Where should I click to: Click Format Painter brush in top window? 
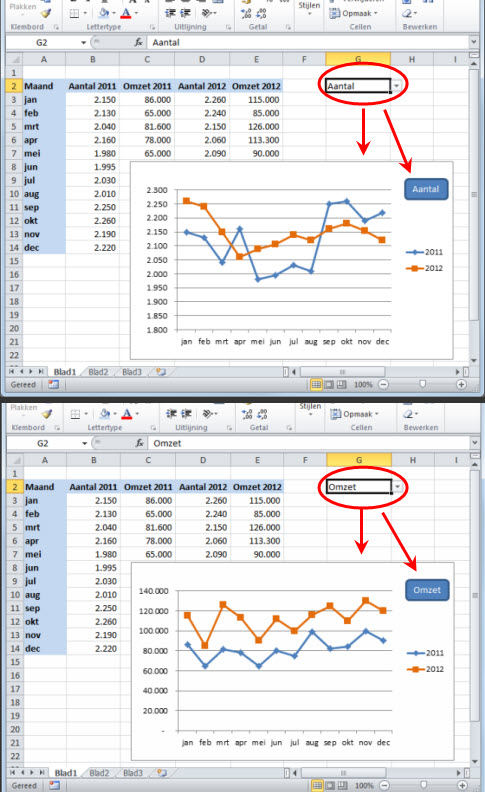(46, 13)
